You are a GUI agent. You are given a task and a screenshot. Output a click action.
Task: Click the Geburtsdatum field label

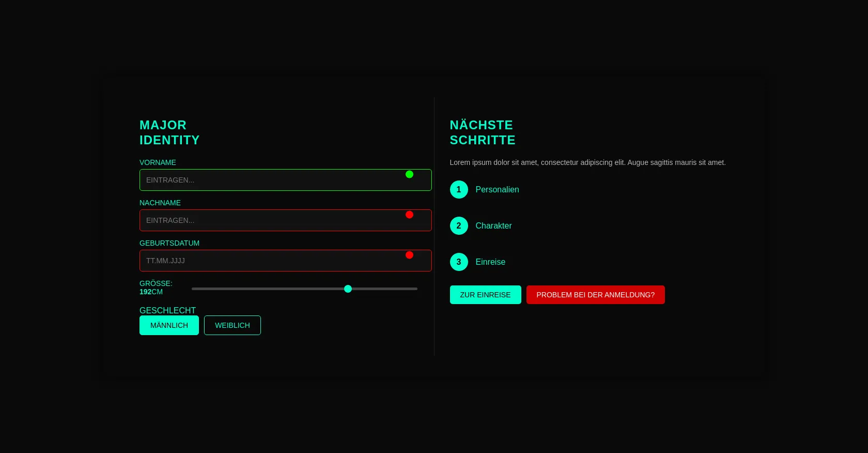[169, 243]
